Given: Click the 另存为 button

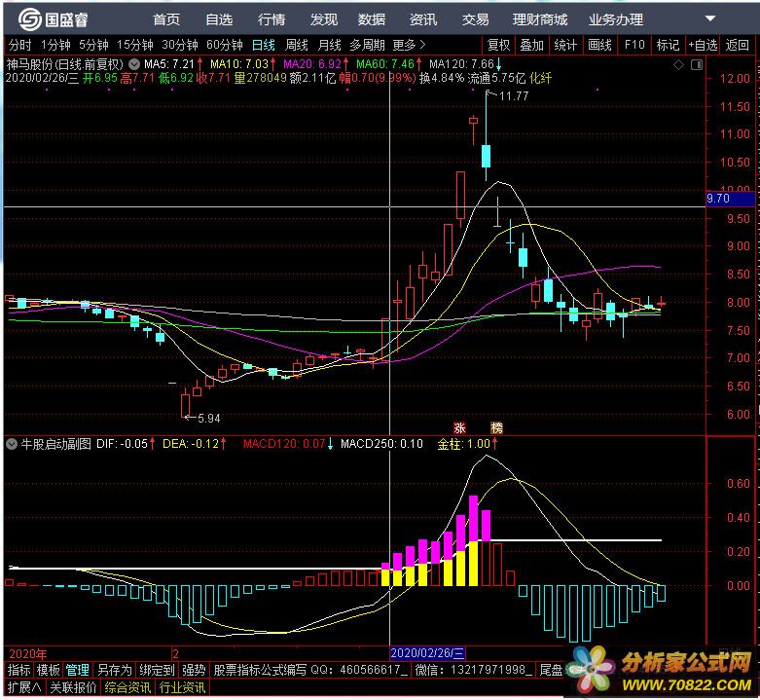Looking at the screenshot, I should click(114, 670).
